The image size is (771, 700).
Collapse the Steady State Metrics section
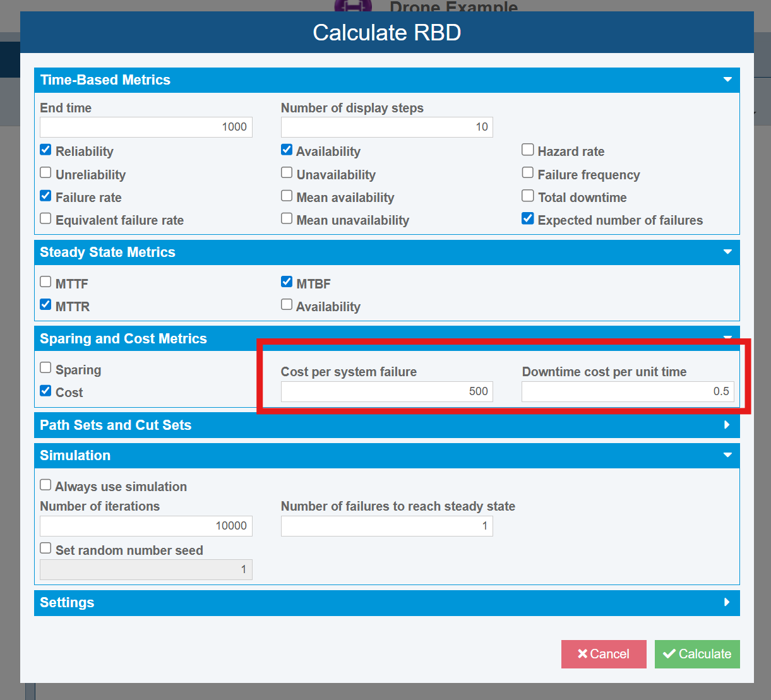[x=727, y=252]
